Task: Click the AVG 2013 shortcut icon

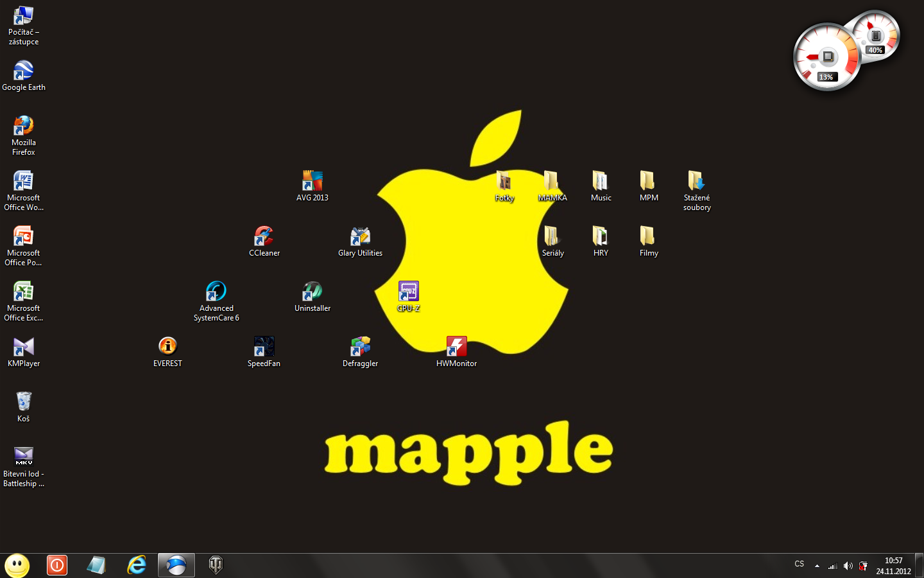Action: pos(312,186)
